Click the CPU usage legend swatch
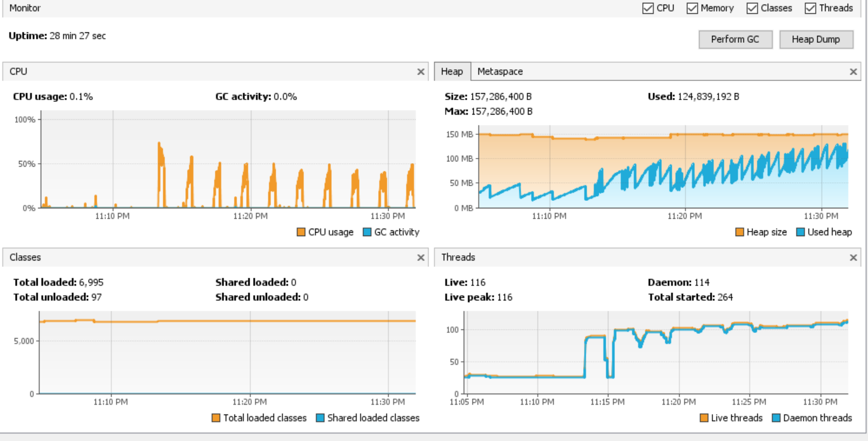The height and width of the screenshot is (441, 868). point(301,232)
